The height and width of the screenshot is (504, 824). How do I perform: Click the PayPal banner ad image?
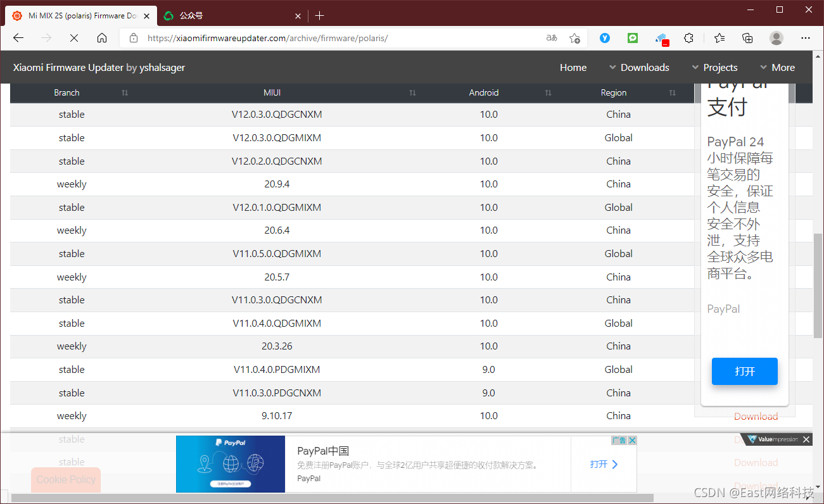coord(231,464)
